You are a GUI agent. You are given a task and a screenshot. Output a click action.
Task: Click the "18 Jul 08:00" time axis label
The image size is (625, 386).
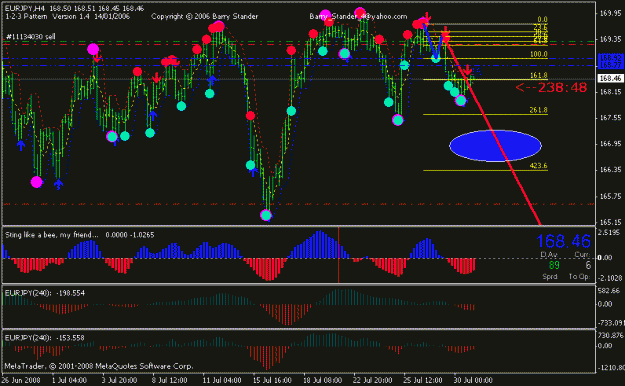pos(322,380)
